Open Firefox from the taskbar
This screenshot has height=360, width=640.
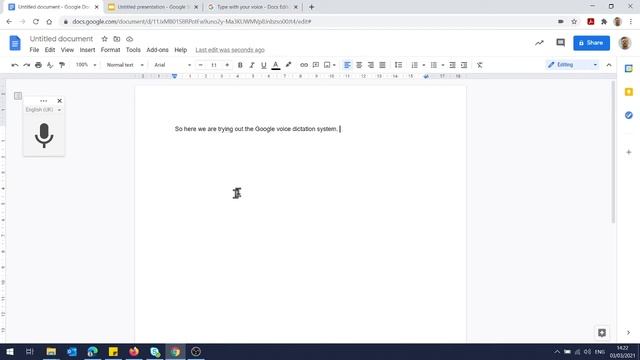pos(134,351)
